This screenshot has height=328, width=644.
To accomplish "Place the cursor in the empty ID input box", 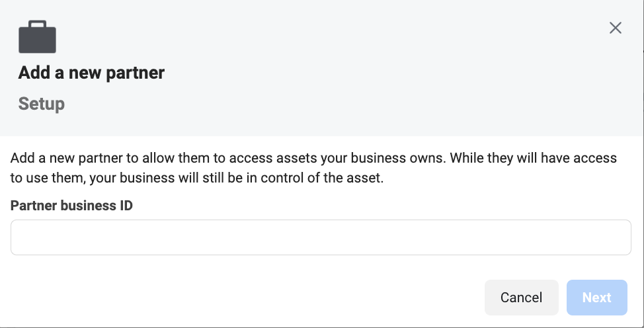I will pyautogui.click(x=321, y=237).
